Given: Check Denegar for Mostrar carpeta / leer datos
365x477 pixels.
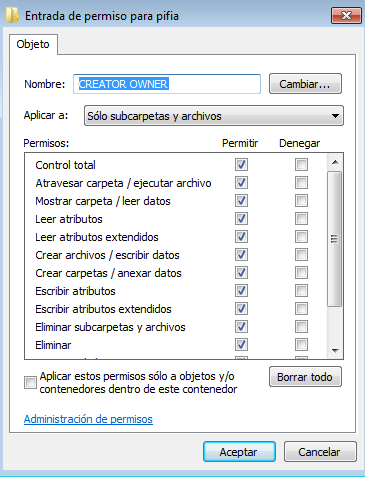Looking at the screenshot, I should pos(301,200).
